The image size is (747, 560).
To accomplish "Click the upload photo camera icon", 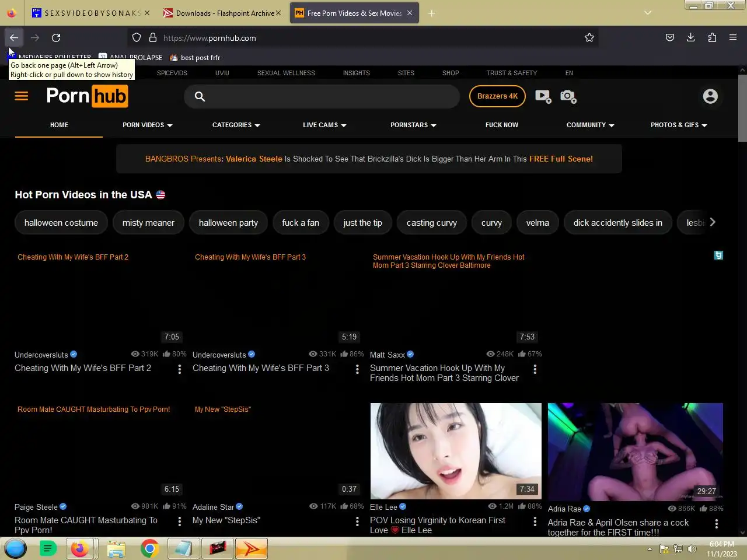I will 568,96.
